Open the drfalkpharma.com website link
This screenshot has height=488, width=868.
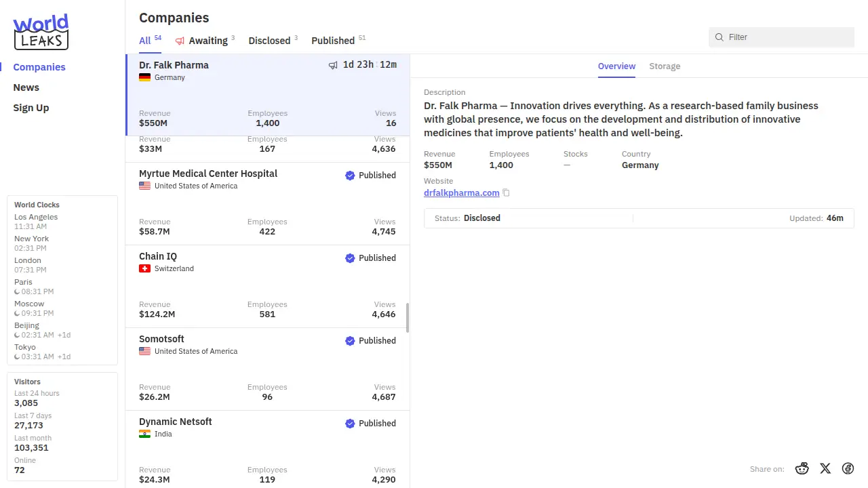tap(461, 193)
